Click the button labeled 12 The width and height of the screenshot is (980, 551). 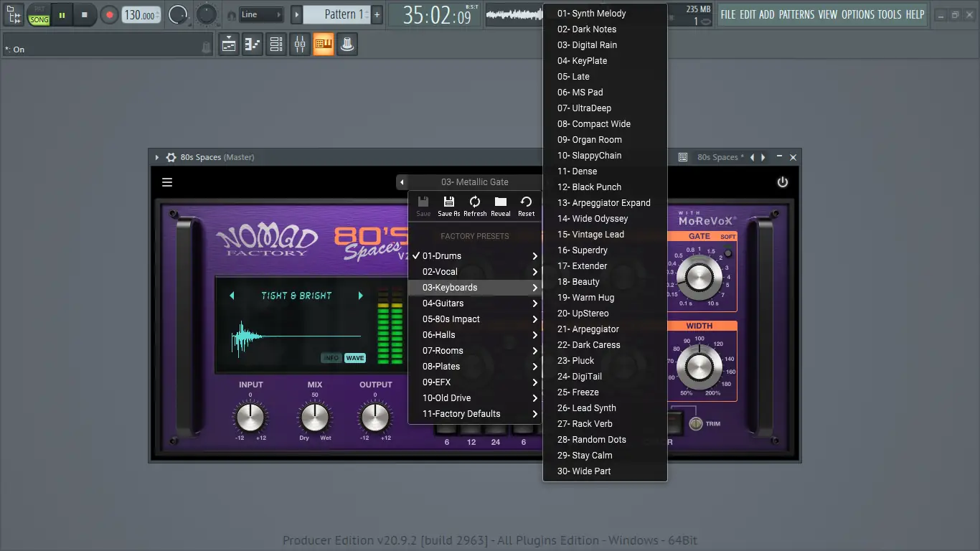click(x=471, y=430)
